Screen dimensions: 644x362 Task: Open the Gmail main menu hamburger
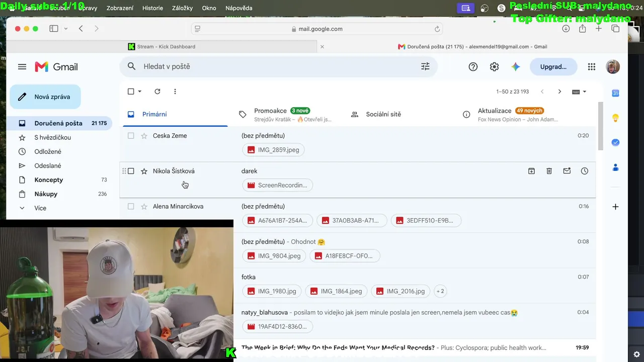22,67
